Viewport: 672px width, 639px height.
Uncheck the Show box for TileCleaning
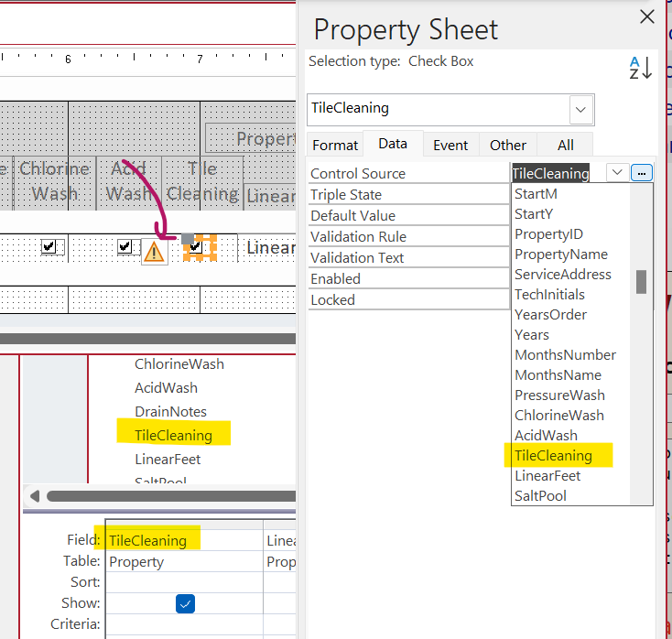[x=185, y=603]
